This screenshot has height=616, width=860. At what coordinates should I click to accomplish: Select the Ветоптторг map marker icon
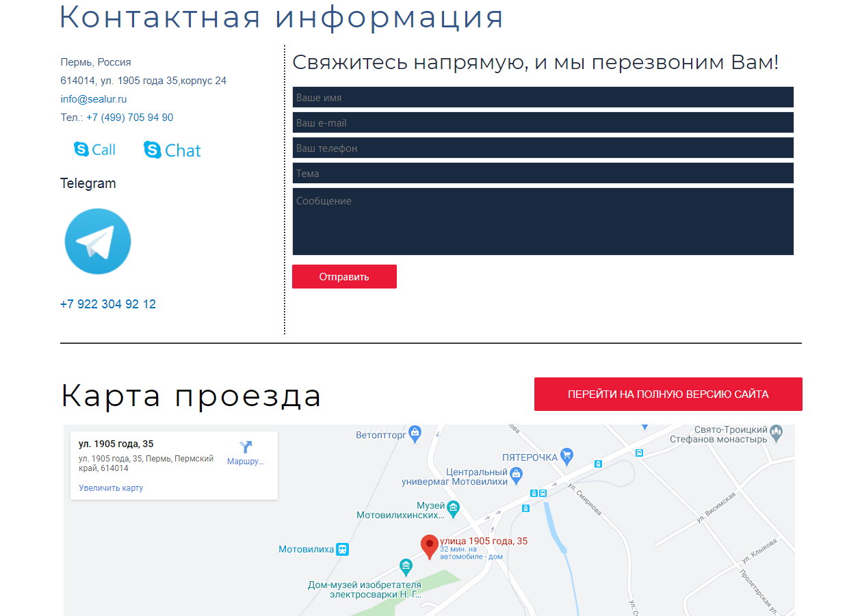click(416, 434)
